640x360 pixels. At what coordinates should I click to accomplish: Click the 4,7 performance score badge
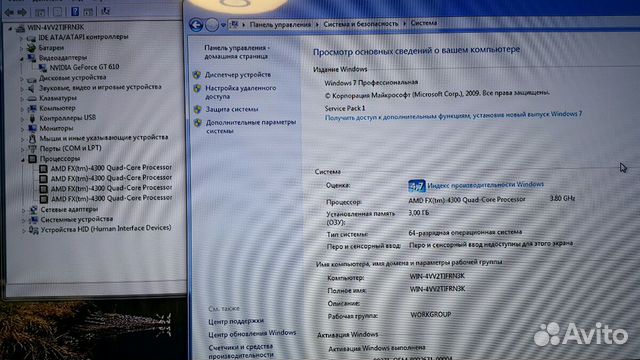(417, 186)
